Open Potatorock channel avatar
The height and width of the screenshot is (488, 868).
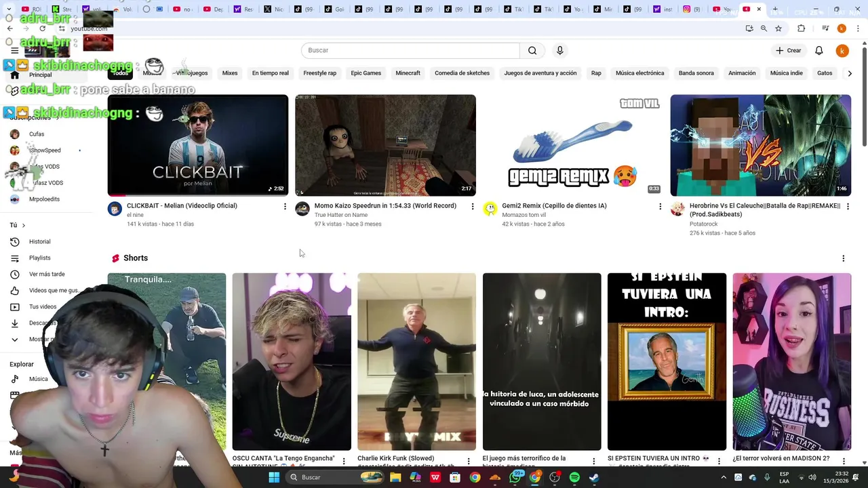tap(677, 209)
